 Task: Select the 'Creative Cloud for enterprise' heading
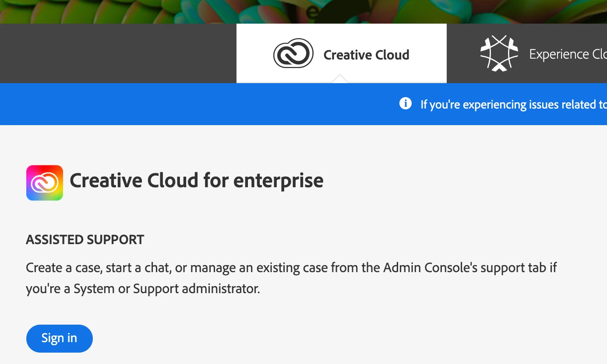(197, 180)
